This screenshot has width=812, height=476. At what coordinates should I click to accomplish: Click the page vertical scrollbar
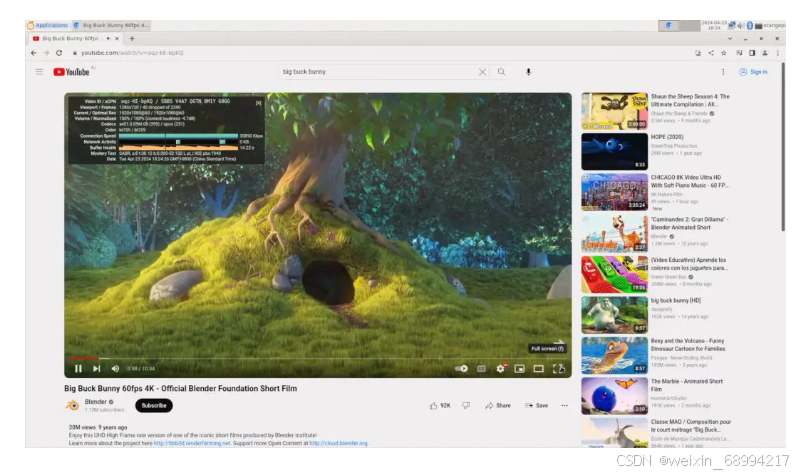(783, 148)
